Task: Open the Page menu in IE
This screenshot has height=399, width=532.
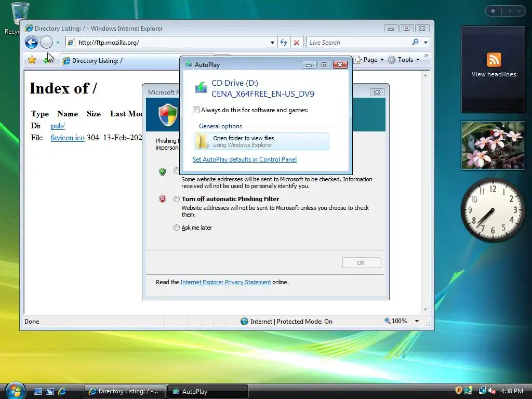Action: tap(369, 60)
